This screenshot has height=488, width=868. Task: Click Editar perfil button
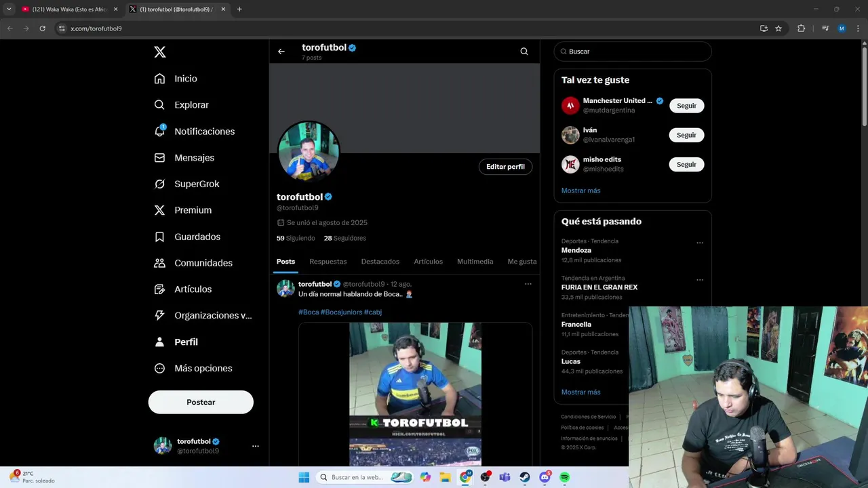click(x=505, y=167)
